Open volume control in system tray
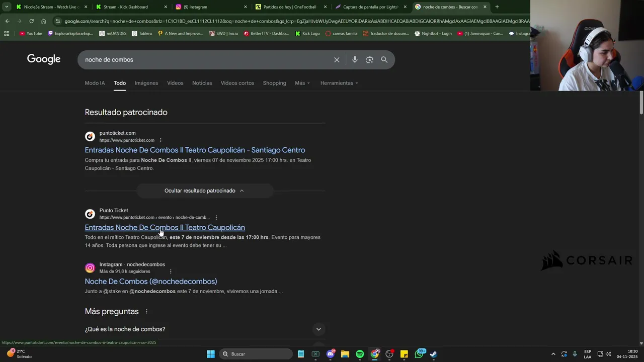 pyautogui.click(x=608, y=354)
